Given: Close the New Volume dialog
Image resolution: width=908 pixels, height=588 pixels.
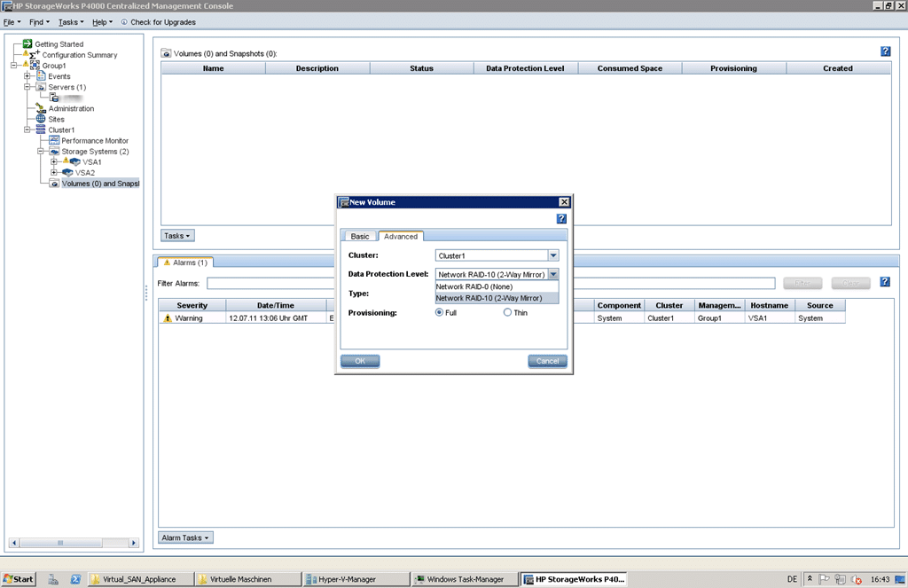Looking at the screenshot, I should 564,202.
